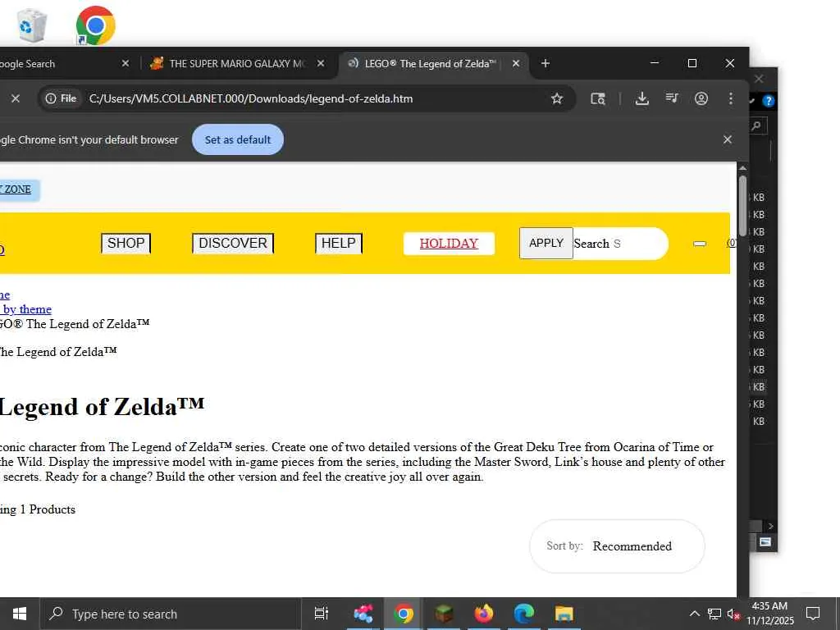Click the Set as default button

click(x=238, y=139)
